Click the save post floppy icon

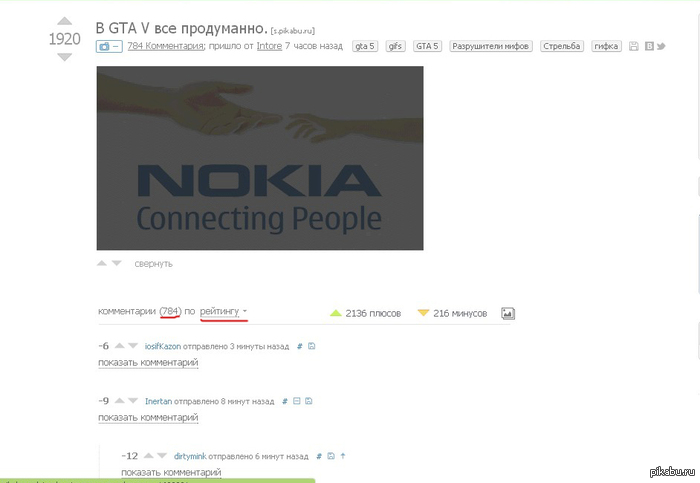[x=633, y=46]
